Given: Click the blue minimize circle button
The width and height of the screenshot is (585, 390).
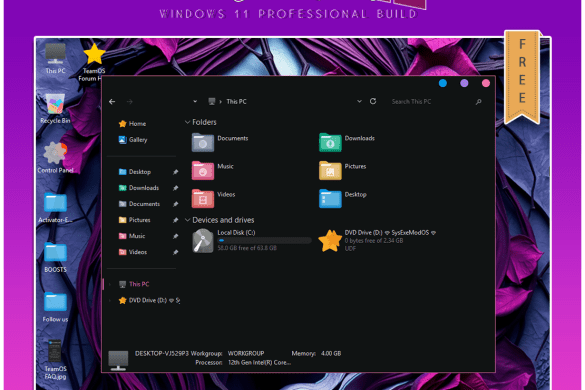Looking at the screenshot, I should click(x=443, y=83).
